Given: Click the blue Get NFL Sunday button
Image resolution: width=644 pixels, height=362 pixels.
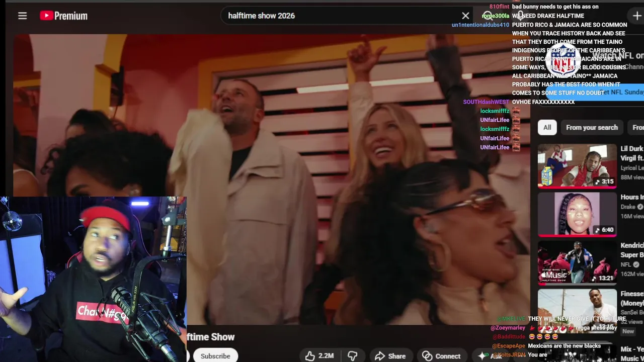Looking at the screenshot, I should [x=595, y=92].
